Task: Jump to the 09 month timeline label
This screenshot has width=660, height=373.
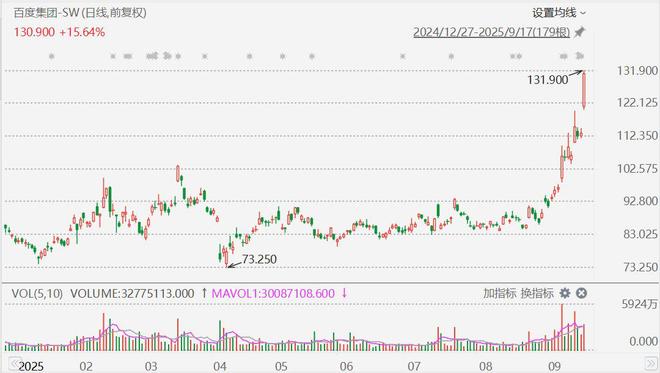Action: coord(554,366)
